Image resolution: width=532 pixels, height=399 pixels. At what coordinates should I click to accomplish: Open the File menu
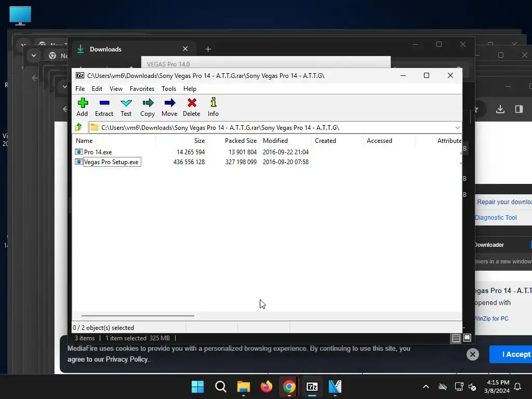tap(80, 88)
